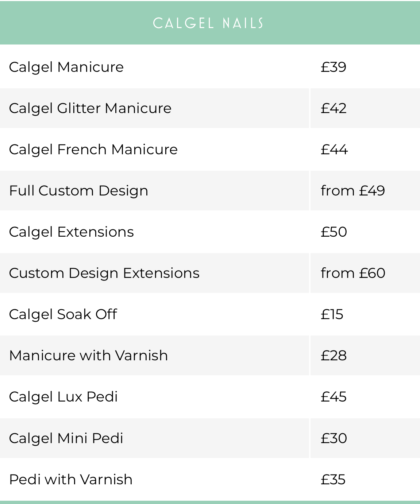
Task: Select the Full Custom Design row
Action: click(x=210, y=190)
